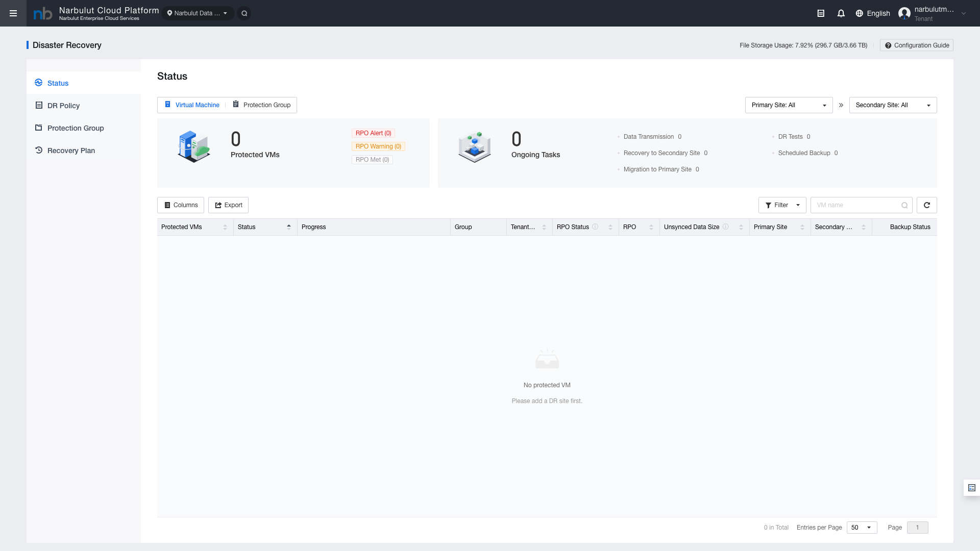Open the Configuration Guide

pyautogui.click(x=917, y=45)
